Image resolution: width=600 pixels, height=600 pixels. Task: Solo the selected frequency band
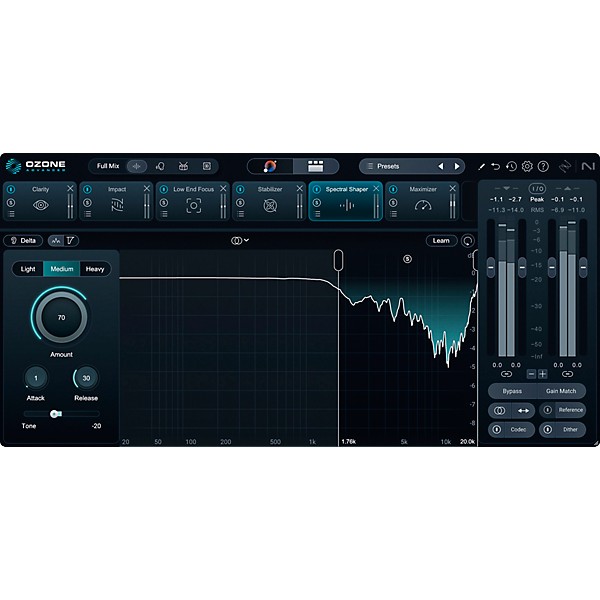coord(408,259)
